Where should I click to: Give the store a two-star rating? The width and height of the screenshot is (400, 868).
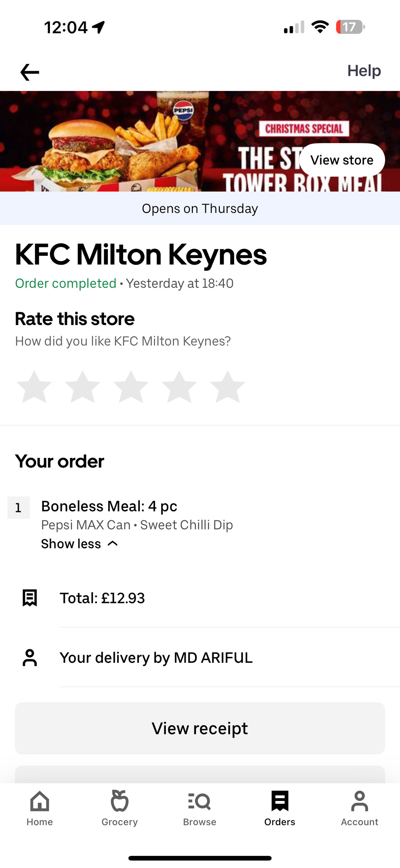coord(83,387)
